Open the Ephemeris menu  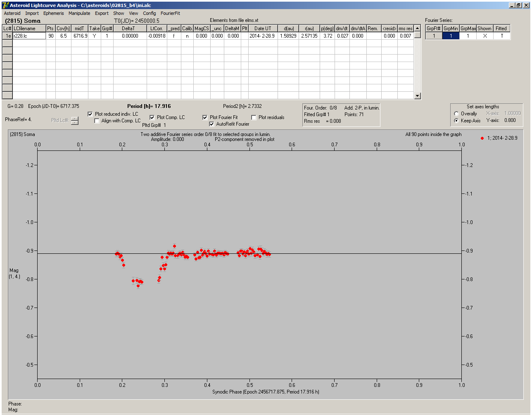[53, 13]
